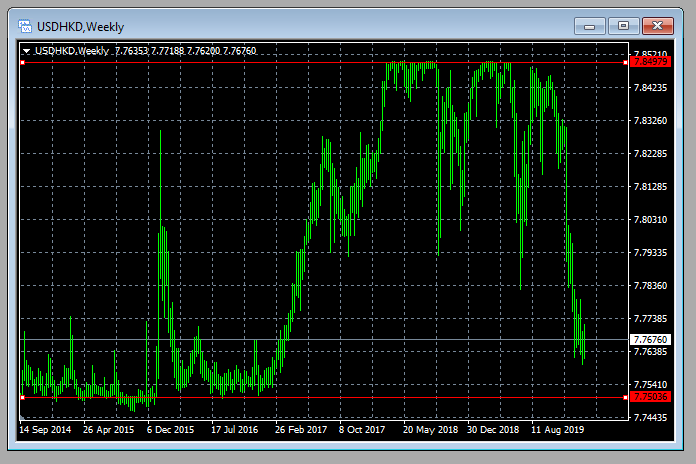
Task: Click the 6 Dec 2015 date label
Action: [170, 430]
